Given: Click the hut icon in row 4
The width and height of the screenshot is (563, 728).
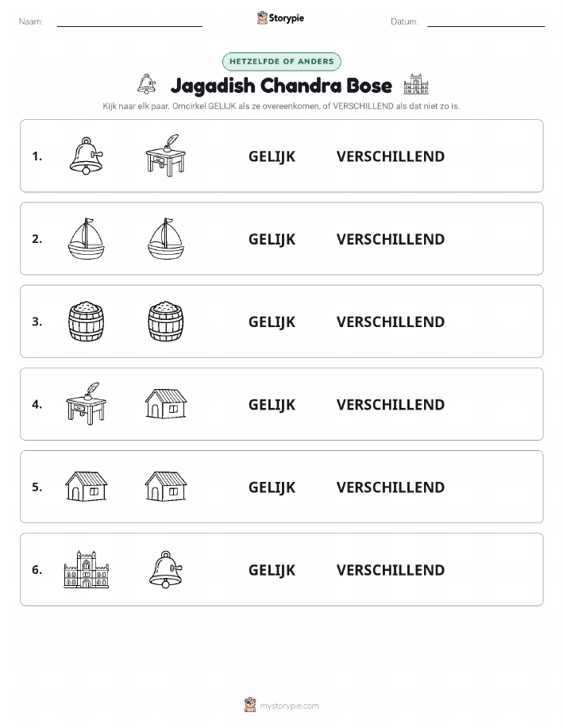Looking at the screenshot, I should [x=166, y=404].
